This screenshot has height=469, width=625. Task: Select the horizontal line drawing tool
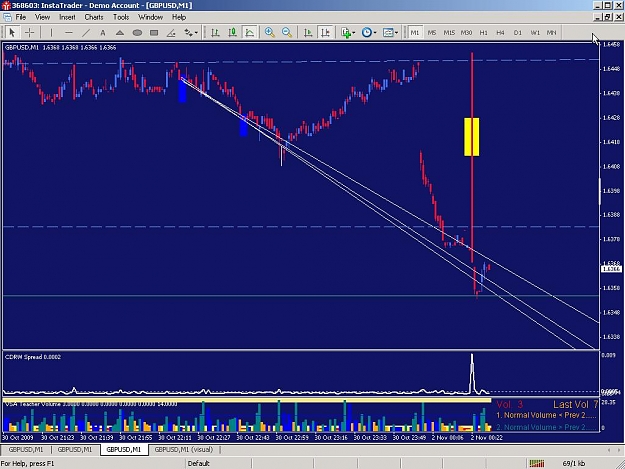click(69, 33)
